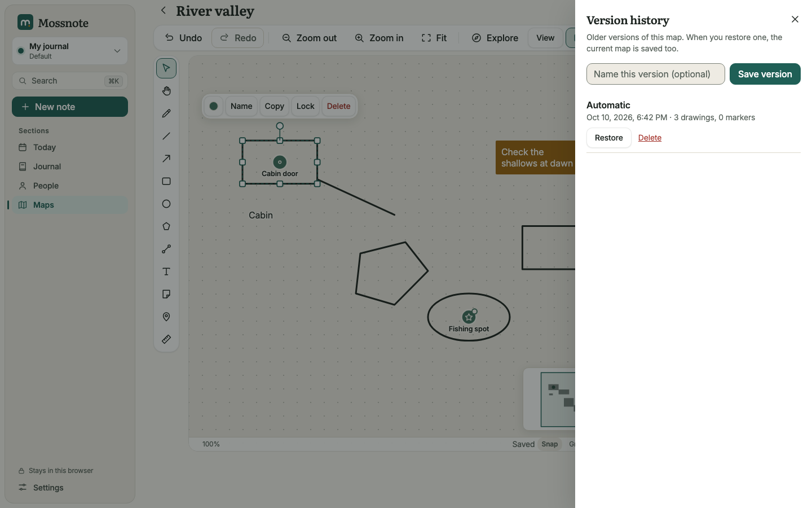The height and width of the screenshot is (508, 812).
Task: Click the Mossnote logo icon
Action: [x=25, y=23]
